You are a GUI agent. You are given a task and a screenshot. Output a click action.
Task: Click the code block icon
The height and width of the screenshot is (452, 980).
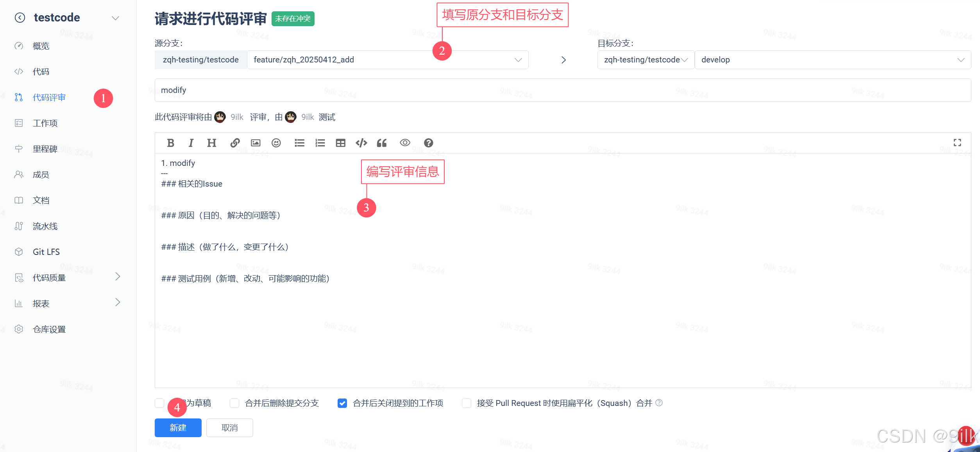(x=361, y=143)
